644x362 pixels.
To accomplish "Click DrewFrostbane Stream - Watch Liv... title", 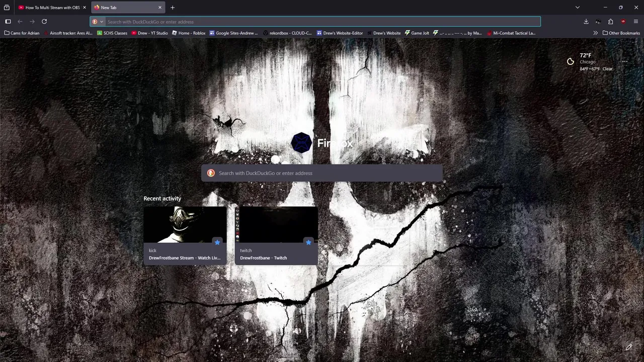I will coord(185,258).
